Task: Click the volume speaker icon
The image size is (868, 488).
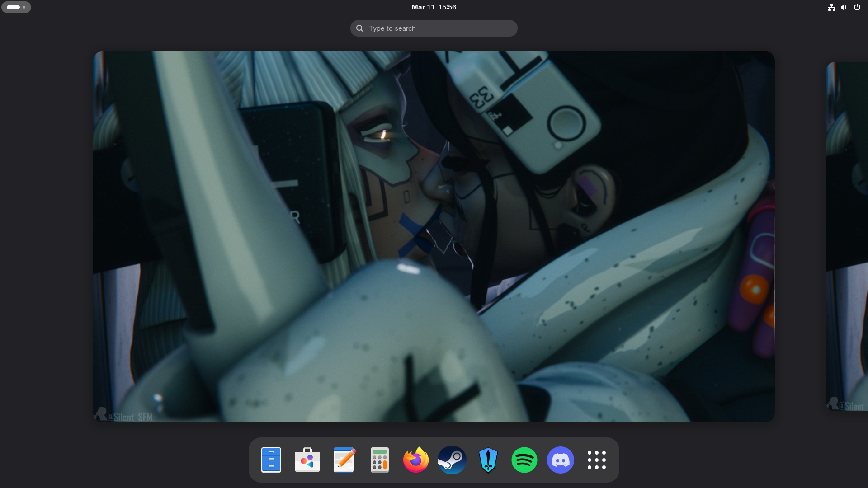Action: (x=844, y=7)
